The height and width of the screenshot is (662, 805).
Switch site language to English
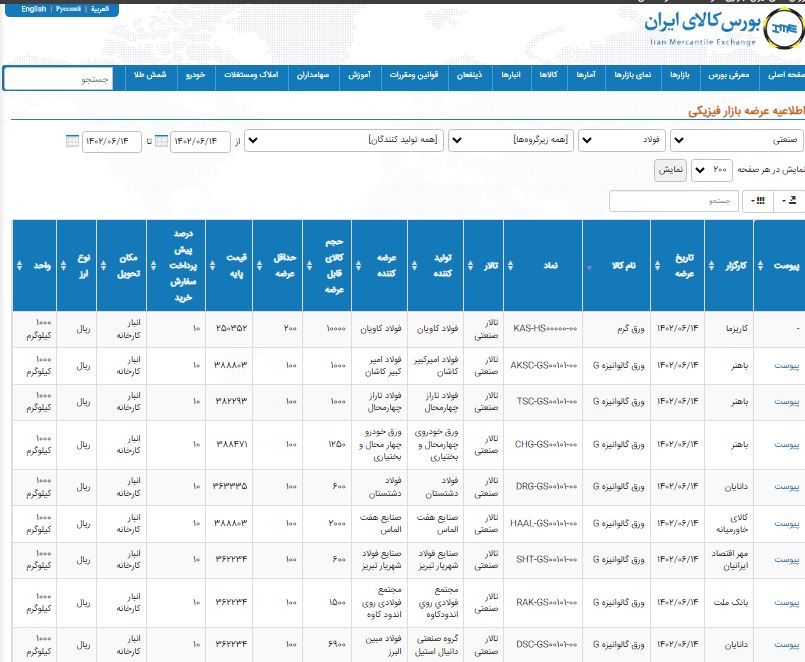click(x=34, y=9)
